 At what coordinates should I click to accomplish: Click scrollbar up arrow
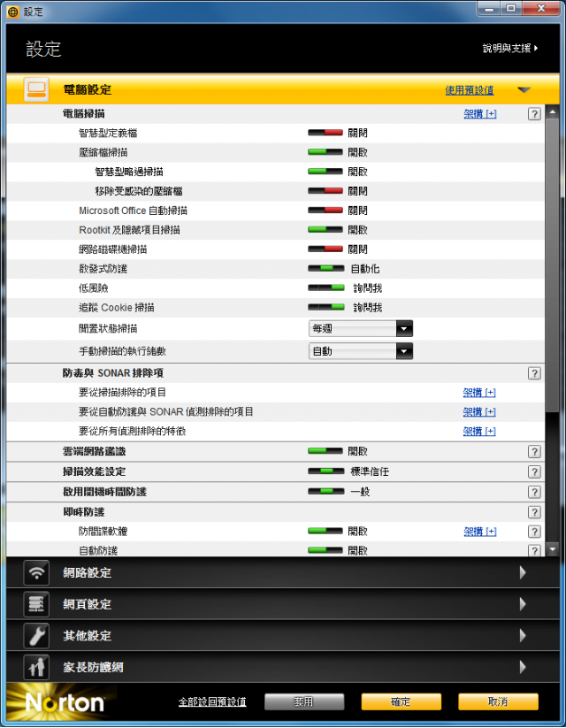[x=552, y=111]
